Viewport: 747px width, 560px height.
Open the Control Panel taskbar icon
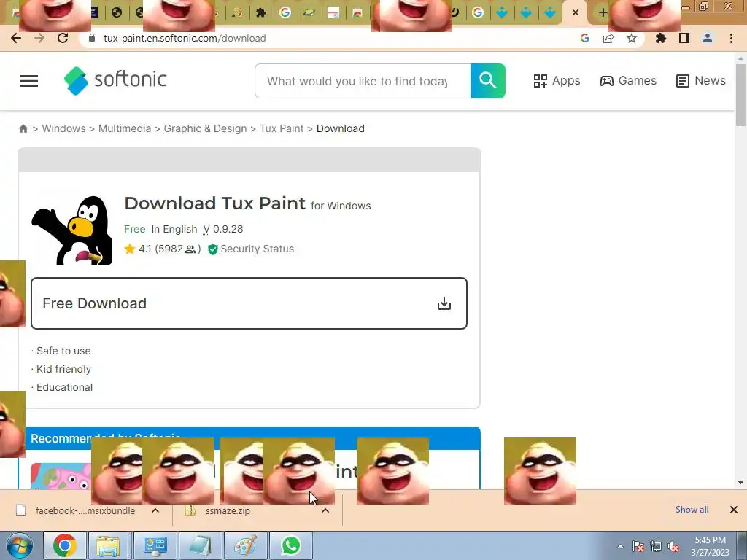point(155,545)
